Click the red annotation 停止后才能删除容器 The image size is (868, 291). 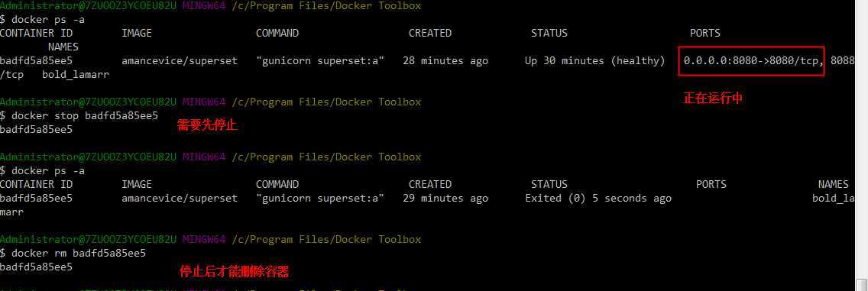(x=234, y=272)
